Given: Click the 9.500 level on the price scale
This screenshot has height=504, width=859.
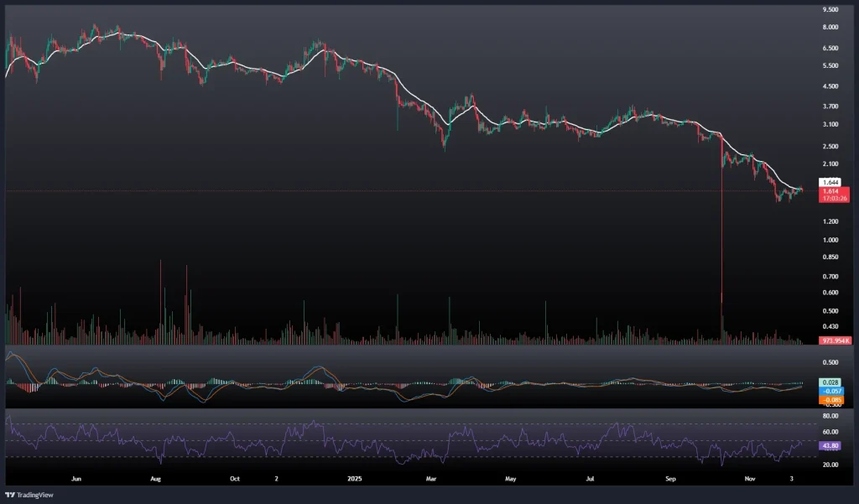Looking at the screenshot, I should coord(830,10).
